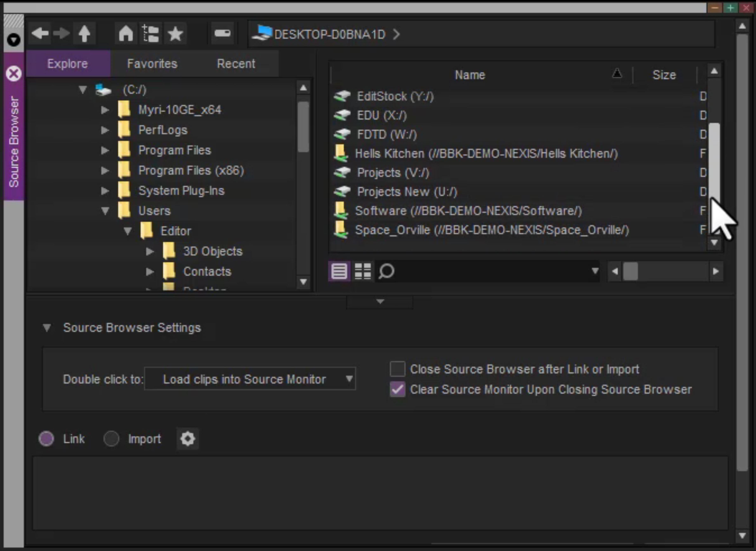
Task: Select the Projects (V:/) drive entry
Action: pyautogui.click(x=392, y=172)
